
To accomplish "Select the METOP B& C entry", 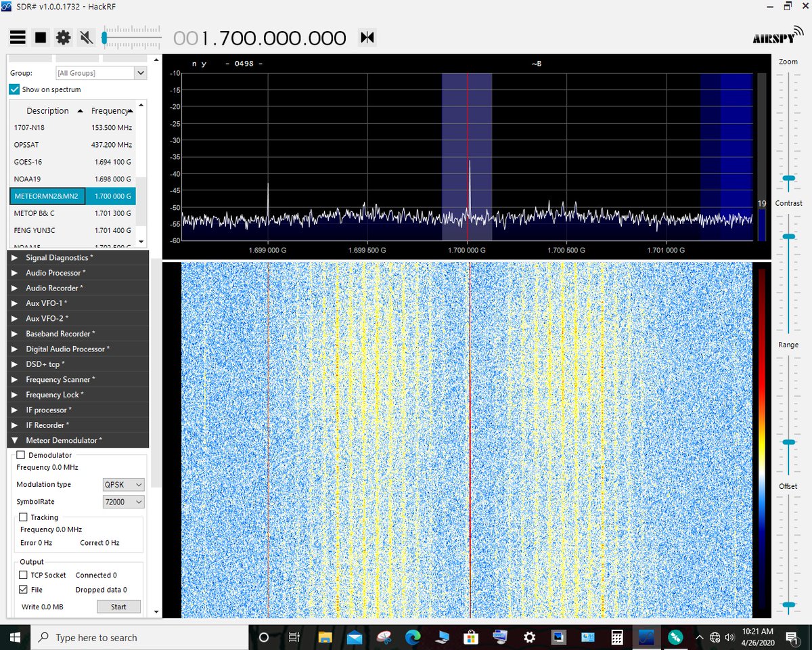I will tap(72, 213).
